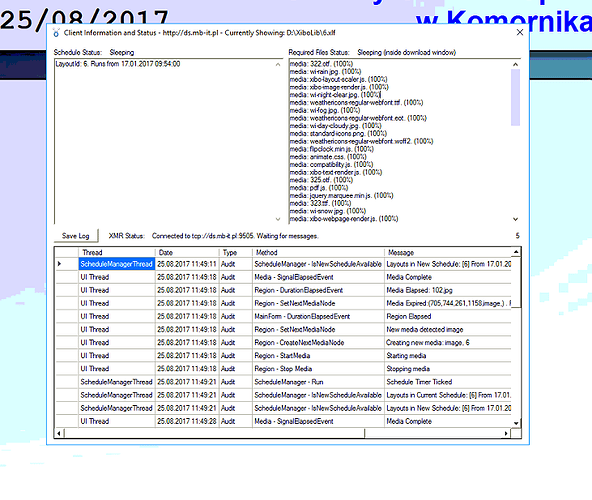Click down arrow of Required Files list scrollbar

pos(515,219)
